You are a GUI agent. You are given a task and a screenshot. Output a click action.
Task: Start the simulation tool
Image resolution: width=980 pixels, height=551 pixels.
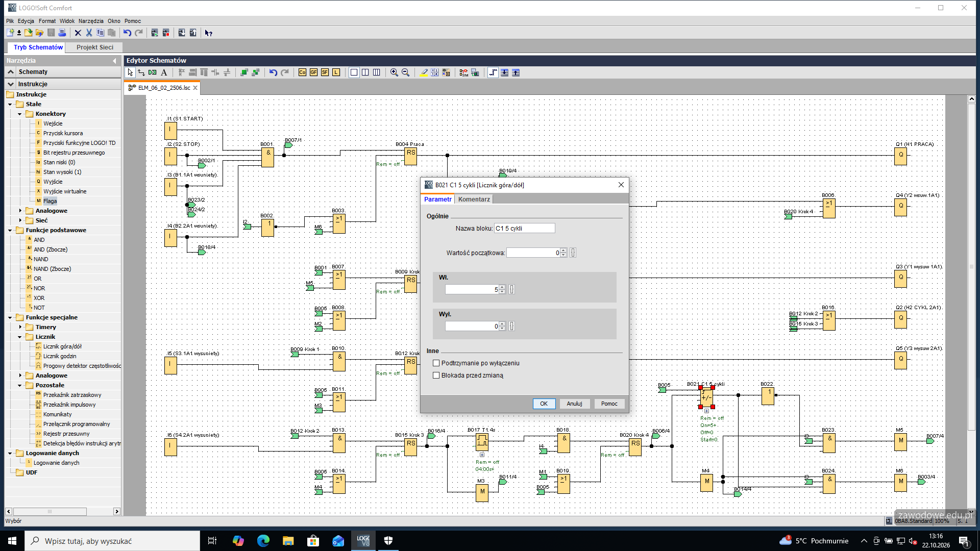point(463,72)
